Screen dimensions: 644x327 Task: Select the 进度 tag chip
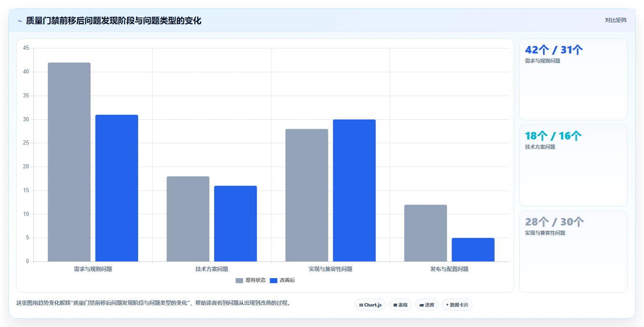click(427, 305)
